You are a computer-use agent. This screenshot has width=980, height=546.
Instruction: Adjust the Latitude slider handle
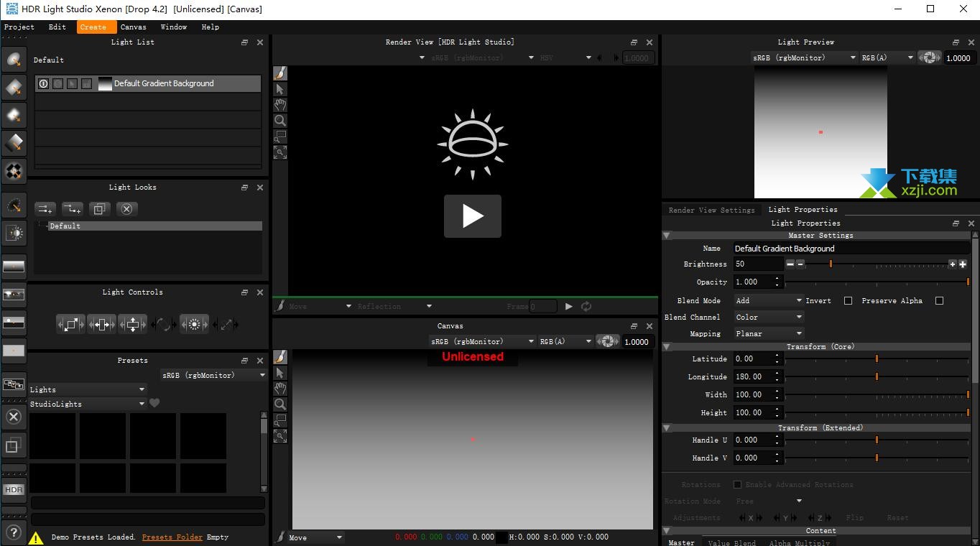pyautogui.click(x=877, y=358)
